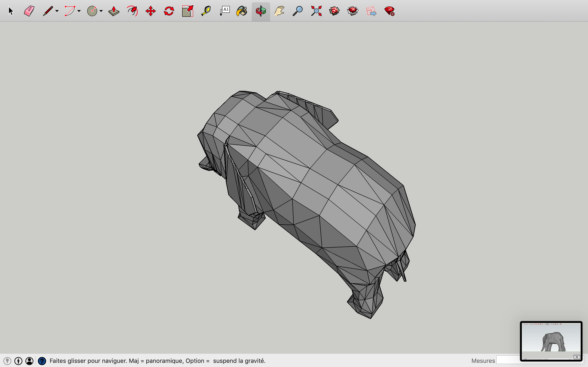The image size is (588, 367).
Task: Click inside the Mesures input field
Action: (508, 360)
